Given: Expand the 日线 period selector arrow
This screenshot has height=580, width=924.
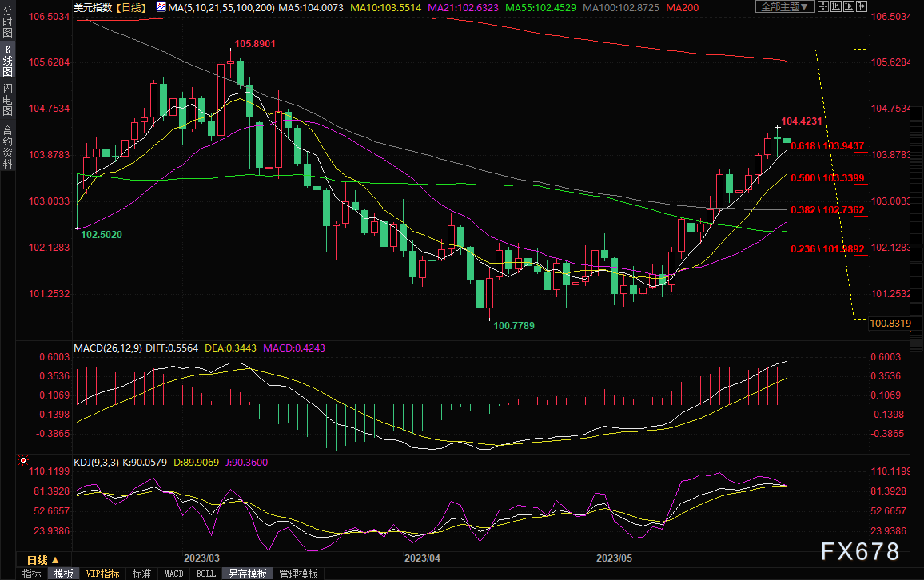Looking at the screenshot, I should pyautogui.click(x=56, y=559).
